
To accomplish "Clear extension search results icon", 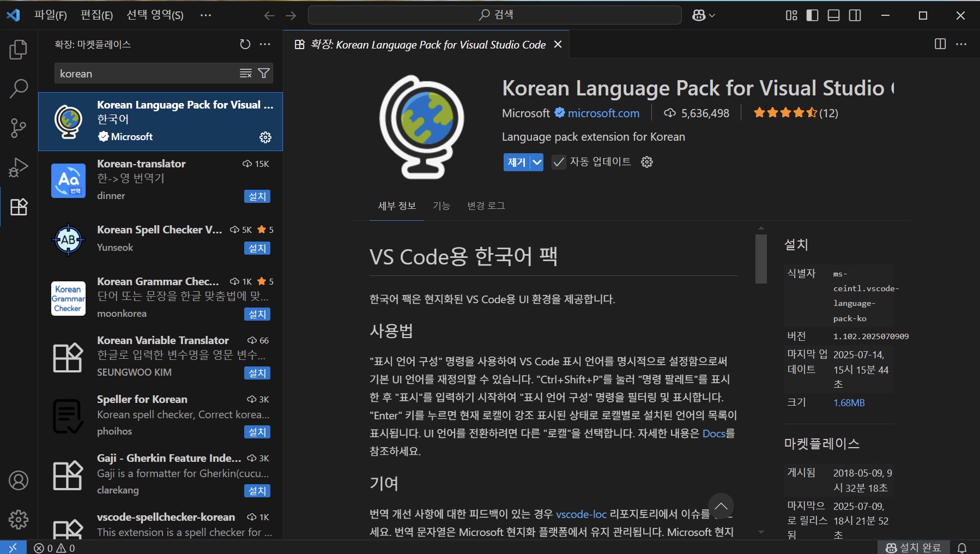I will (x=246, y=73).
